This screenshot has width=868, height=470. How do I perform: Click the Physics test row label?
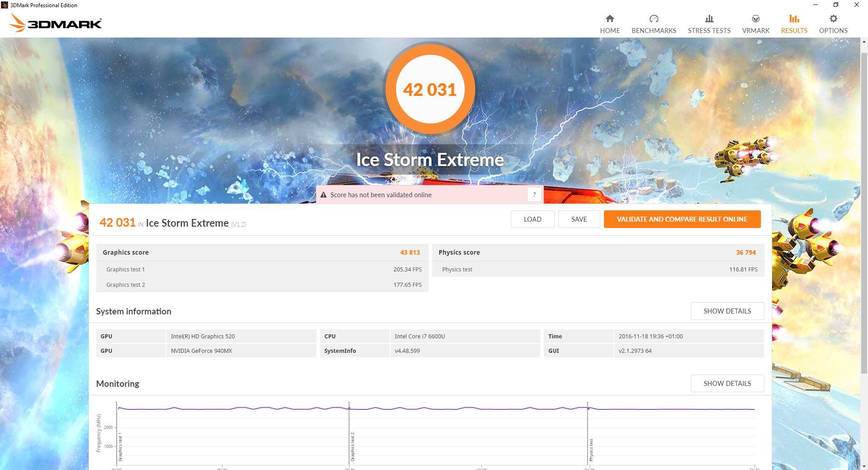[457, 269]
